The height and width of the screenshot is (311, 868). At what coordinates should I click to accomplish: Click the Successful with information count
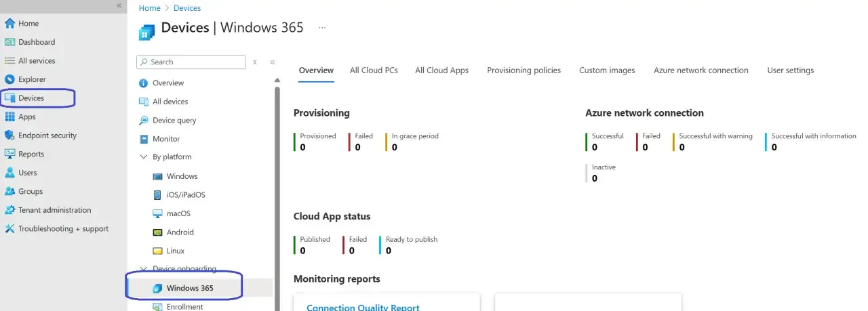(774, 147)
